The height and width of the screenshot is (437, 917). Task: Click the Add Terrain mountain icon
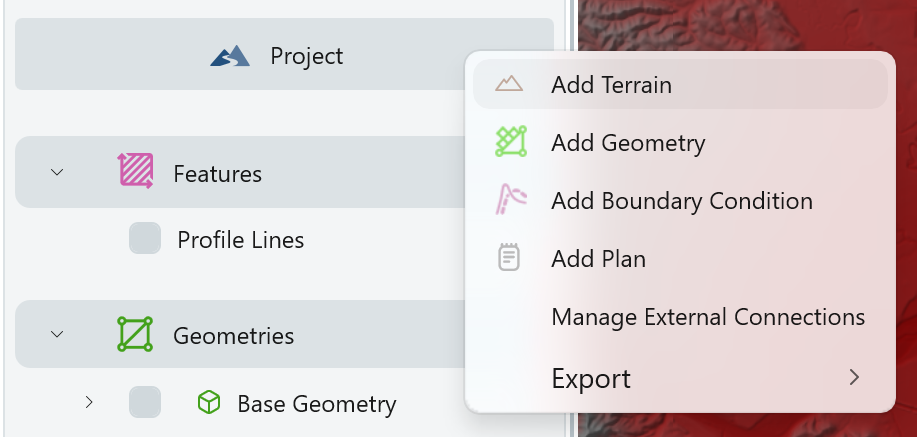pos(509,84)
